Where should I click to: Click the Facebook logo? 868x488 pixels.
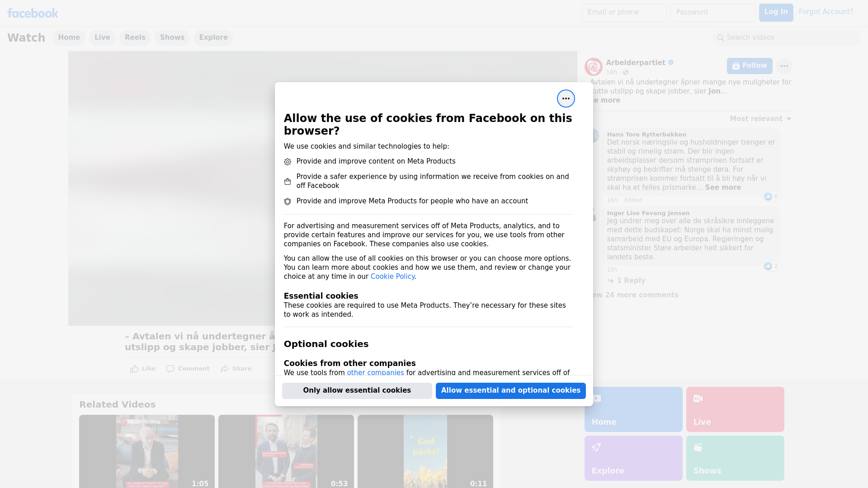point(33,13)
